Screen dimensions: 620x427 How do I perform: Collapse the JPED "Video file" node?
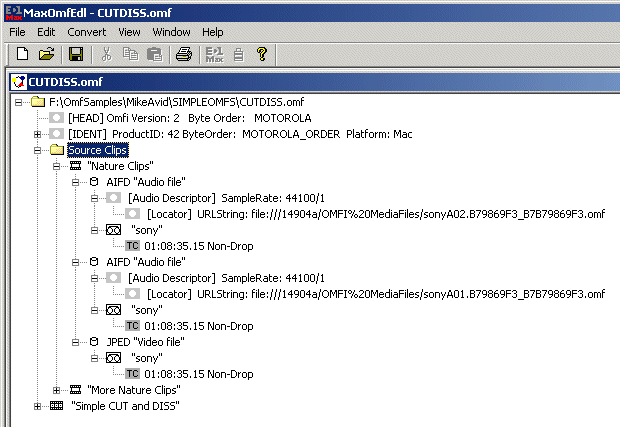coord(76,342)
